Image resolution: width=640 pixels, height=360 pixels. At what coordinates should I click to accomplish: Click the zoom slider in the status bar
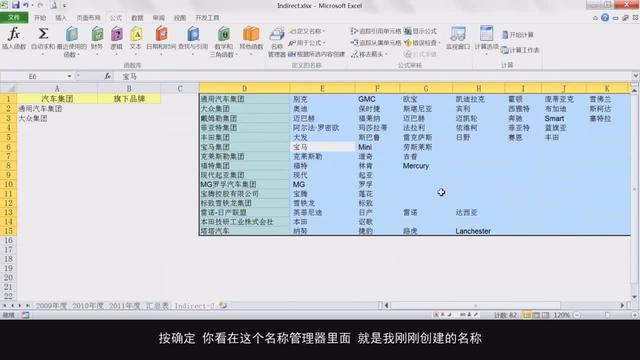[607, 315]
